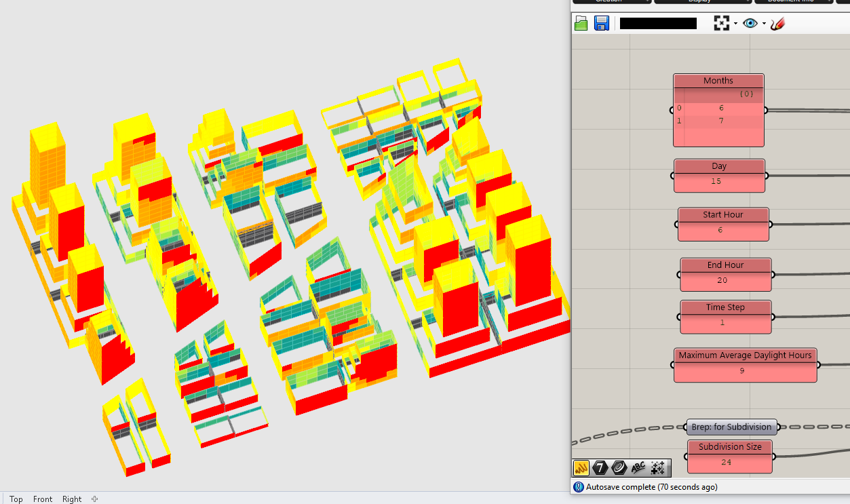850x504 pixels.
Task: Toggle the align plus-grid widget icon
Action: 657,467
